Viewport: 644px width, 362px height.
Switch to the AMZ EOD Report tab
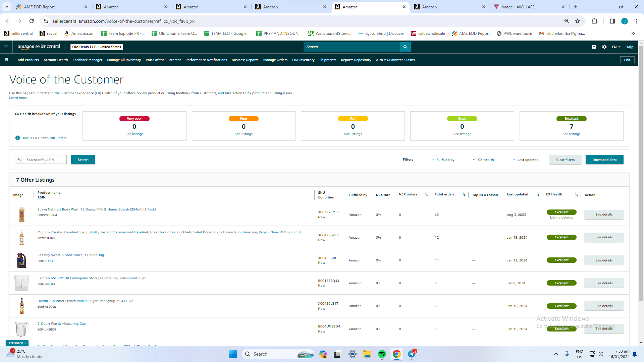click(51, 7)
